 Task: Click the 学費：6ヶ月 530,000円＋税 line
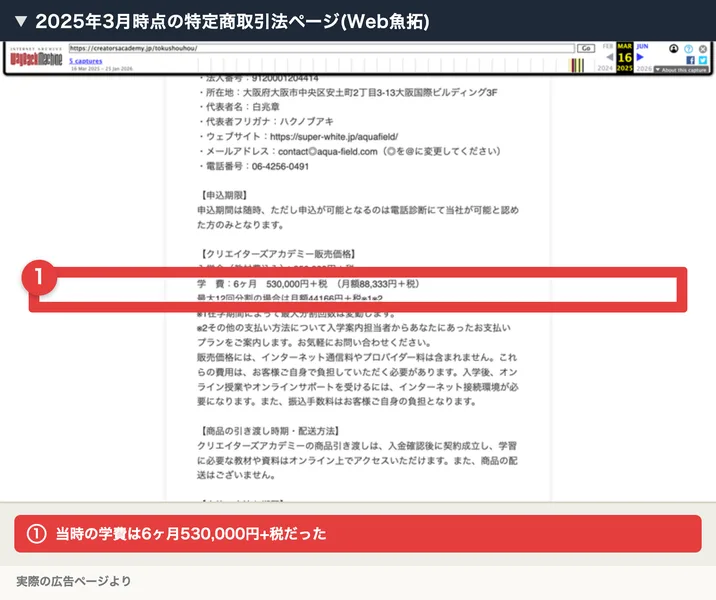[308, 284]
